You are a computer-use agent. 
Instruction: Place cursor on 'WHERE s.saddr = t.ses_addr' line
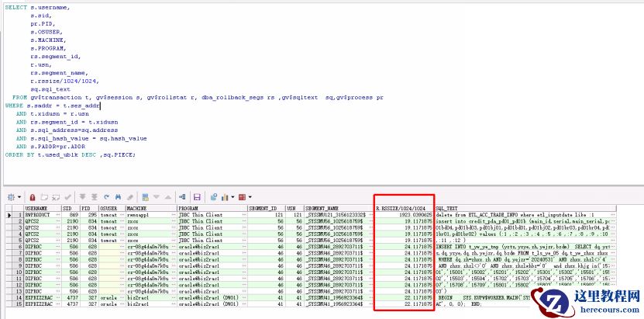coord(52,106)
